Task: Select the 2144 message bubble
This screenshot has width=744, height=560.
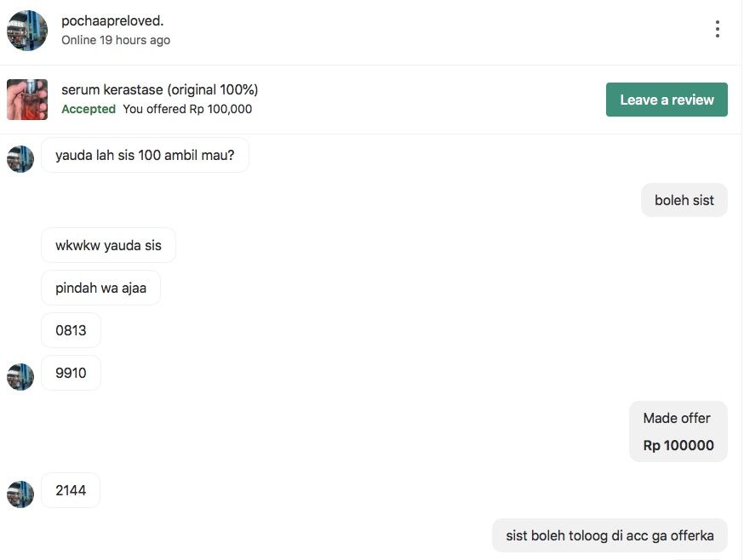Action: click(71, 490)
